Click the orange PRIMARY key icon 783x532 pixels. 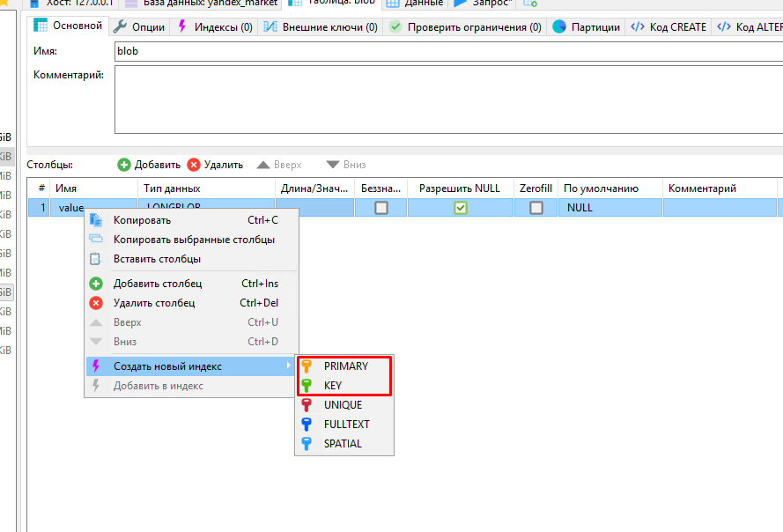click(x=307, y=366)
